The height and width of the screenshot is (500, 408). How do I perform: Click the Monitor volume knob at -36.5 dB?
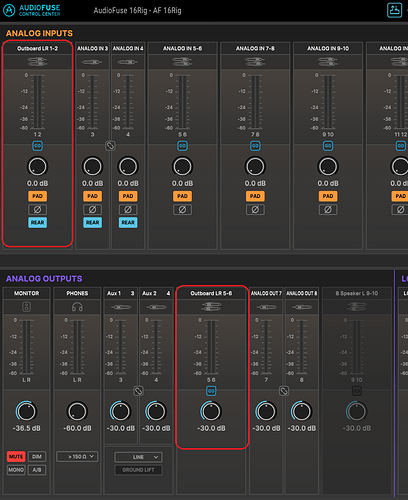pyautogui.click(x=26, y=411)
